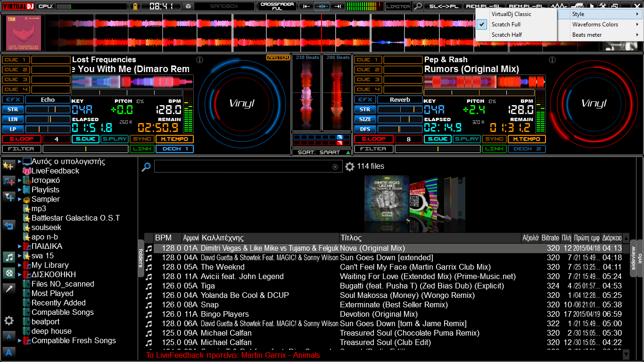644x362 pixels.
Task: Open browser settings gear in left sidebar
Action: (8, 321)
